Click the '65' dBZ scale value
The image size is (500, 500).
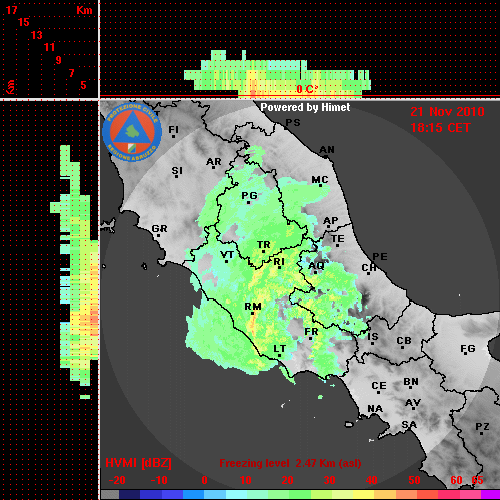(x=477, y=480)
